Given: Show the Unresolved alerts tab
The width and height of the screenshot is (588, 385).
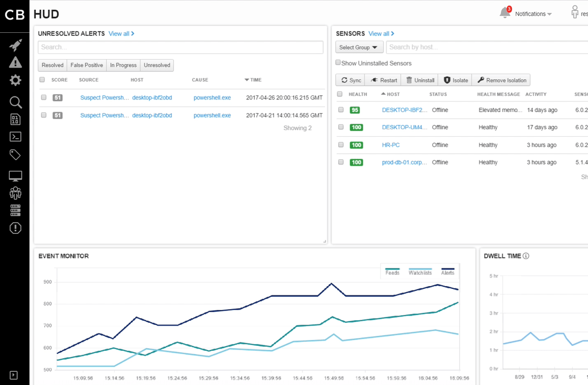Looking at the screenshot, I should click(157, 65).
